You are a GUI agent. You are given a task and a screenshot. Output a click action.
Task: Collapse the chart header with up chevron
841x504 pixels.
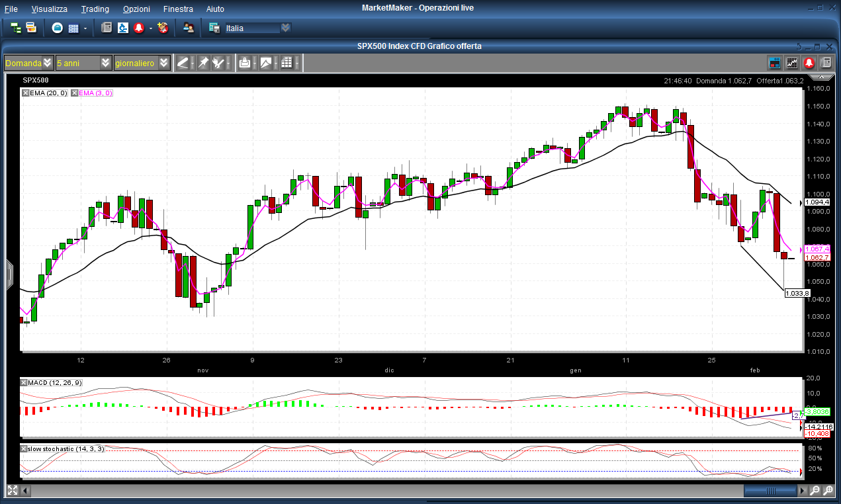[x=799, y=46]
